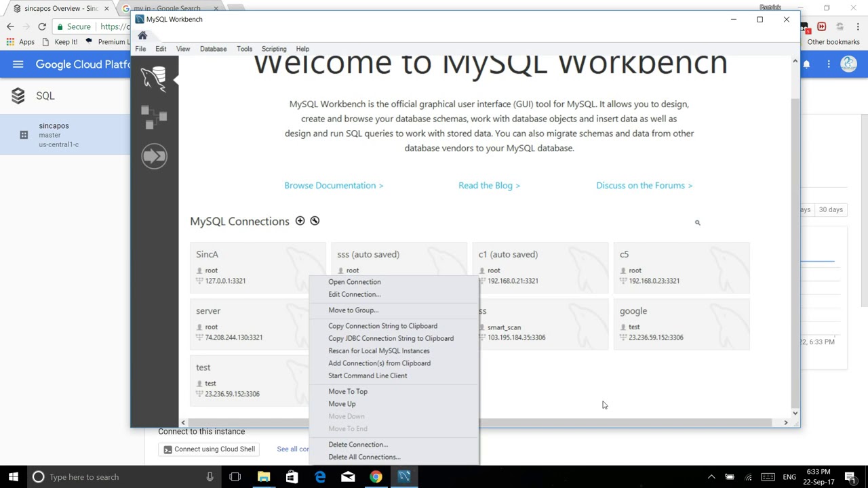Click the connections search magnifier icon
This screenshot has height=488, width=868.
[697, 222]
